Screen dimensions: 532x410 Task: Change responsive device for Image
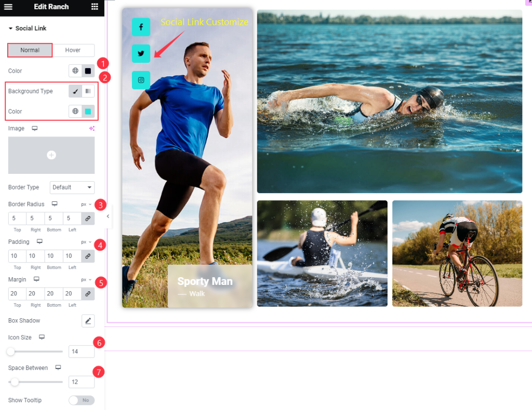35,128
